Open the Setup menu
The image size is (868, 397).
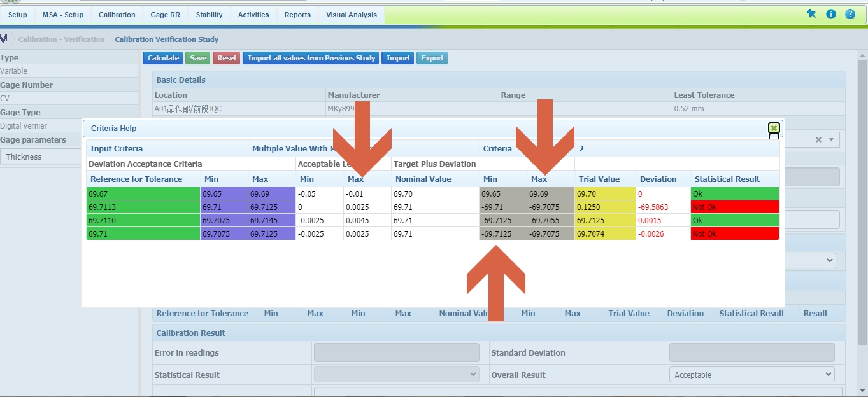[x=18, y=15]
